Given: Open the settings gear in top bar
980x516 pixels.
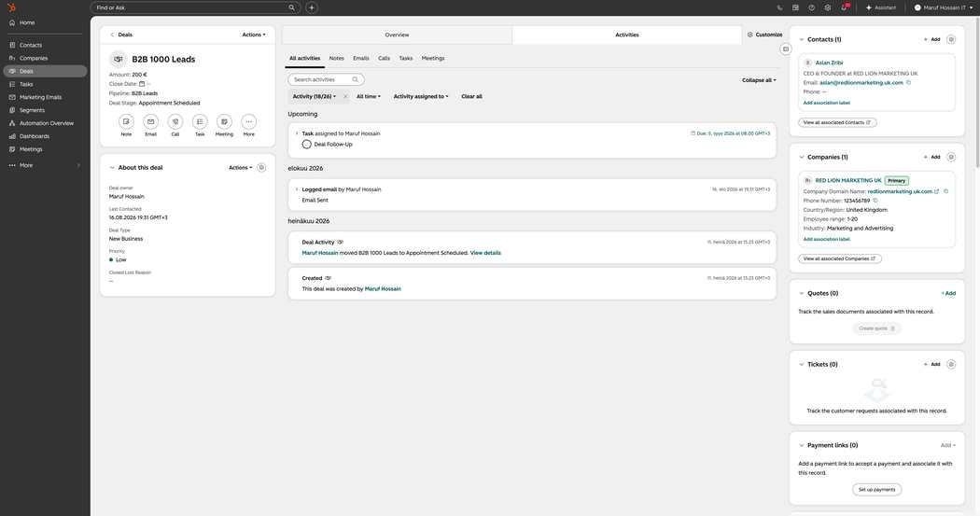Looking at the screenshot, I should coord(828,7).
